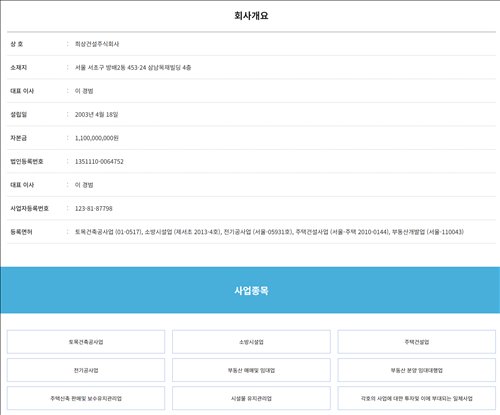Click the Seoul address in the 소재지 row
The image size is (500, 415).
[x=133, y=67]
